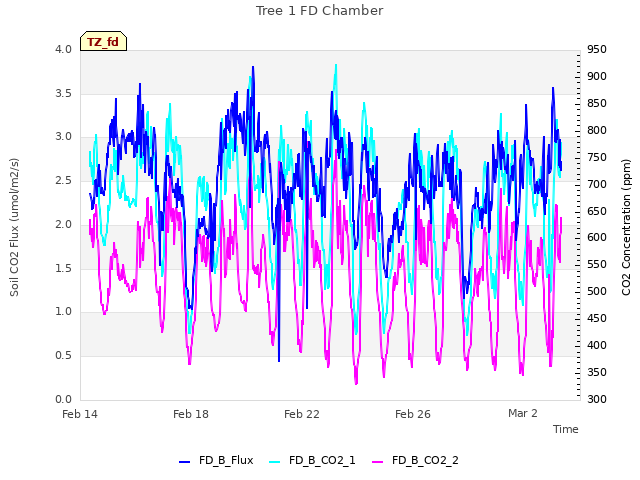Toggle FD_B_Flux series in legend

(216, 460)
